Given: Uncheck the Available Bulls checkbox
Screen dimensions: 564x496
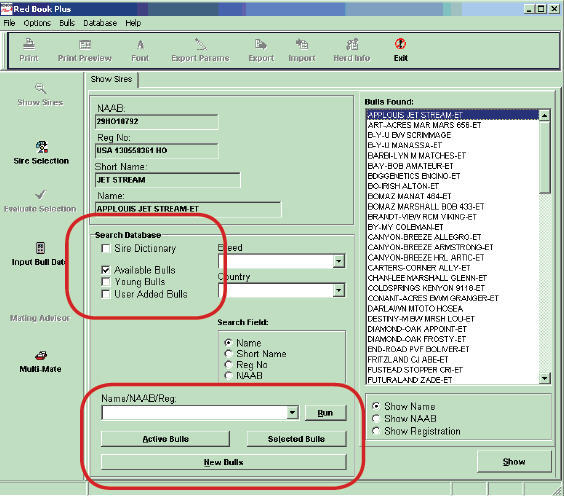Looking at the screenshot, I should tap(106, 270).
